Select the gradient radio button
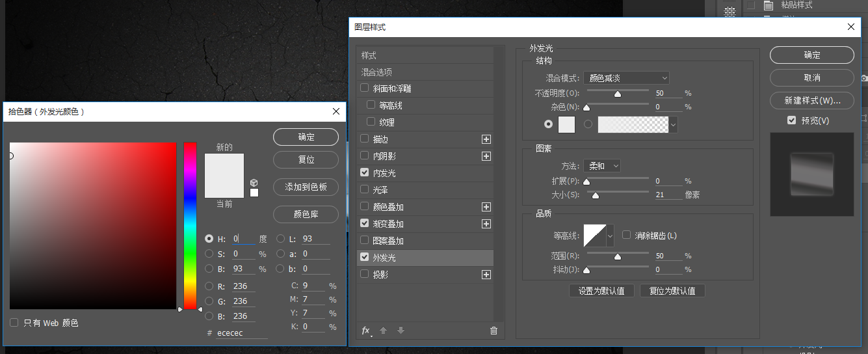The height and width of the screenshot is (354, 868). click(x=588, y=124)
